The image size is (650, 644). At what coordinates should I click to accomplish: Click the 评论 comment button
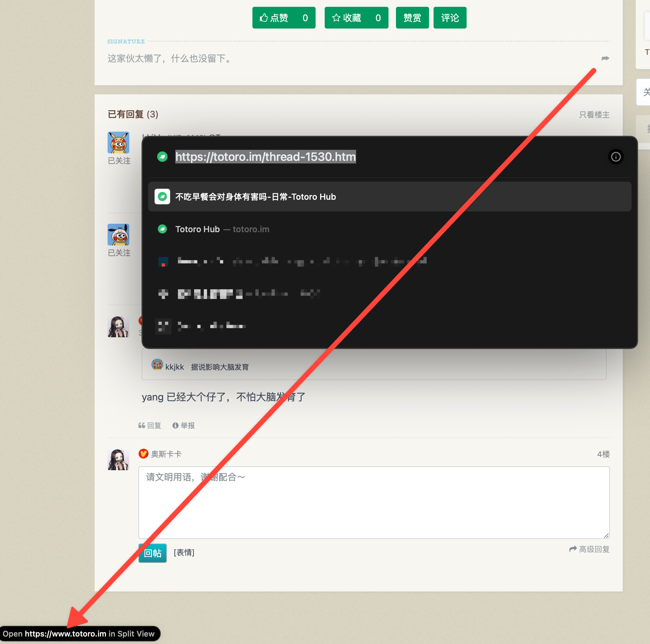[x=449, y=18]
